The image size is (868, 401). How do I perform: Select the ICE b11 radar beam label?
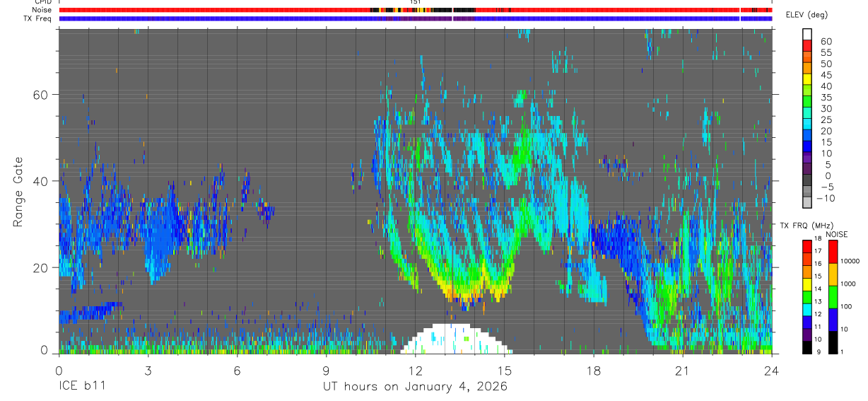(83, 387)
